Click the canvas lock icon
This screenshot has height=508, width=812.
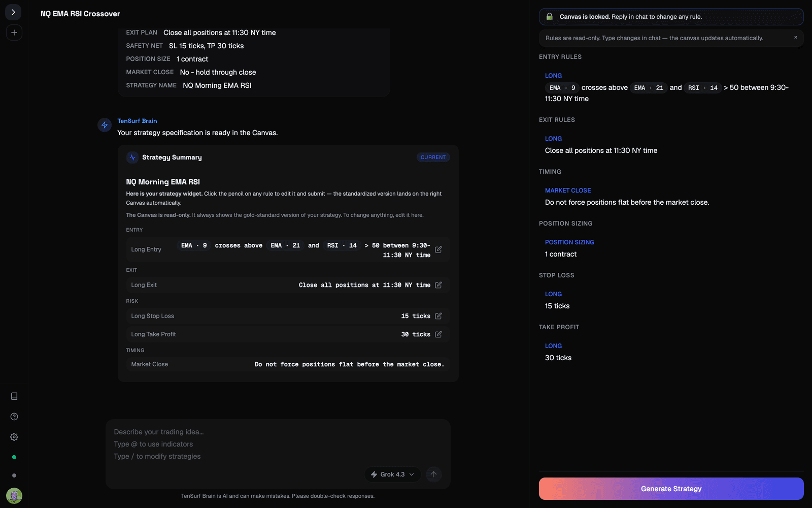click(549, 17)
